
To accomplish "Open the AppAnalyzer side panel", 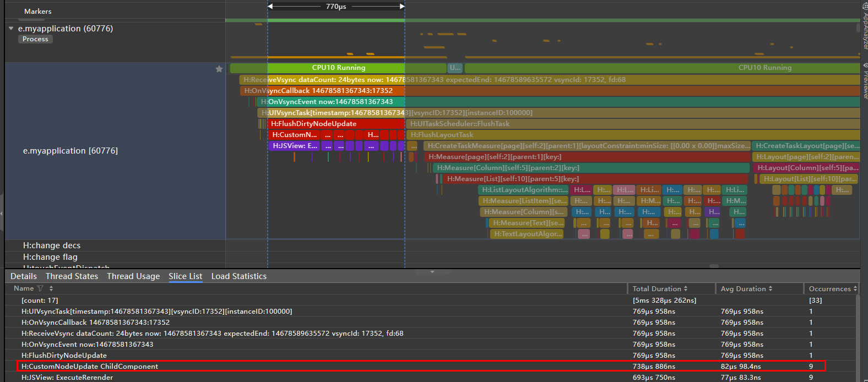I will coord(865,26).
